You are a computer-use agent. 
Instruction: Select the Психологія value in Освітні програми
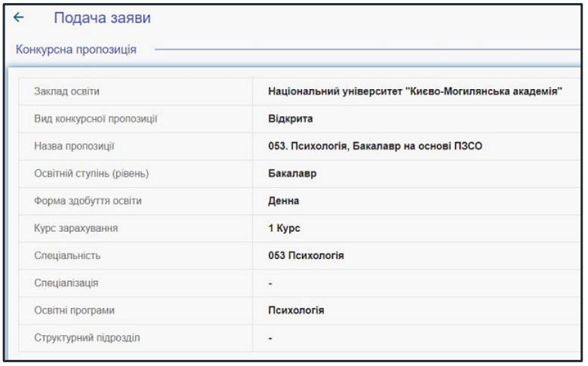(x=296, y=310)
